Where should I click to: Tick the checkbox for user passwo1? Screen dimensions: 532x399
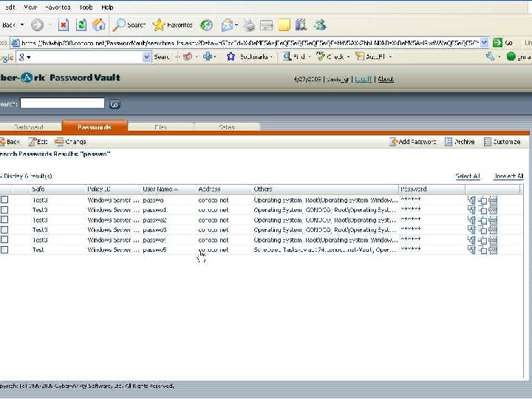(x=4, y=210)
